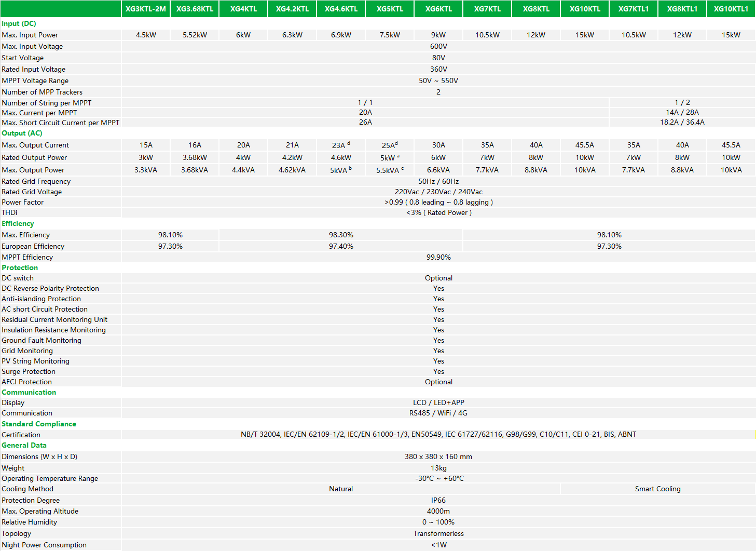Click the Input (DC) section heading

[19, 23]
